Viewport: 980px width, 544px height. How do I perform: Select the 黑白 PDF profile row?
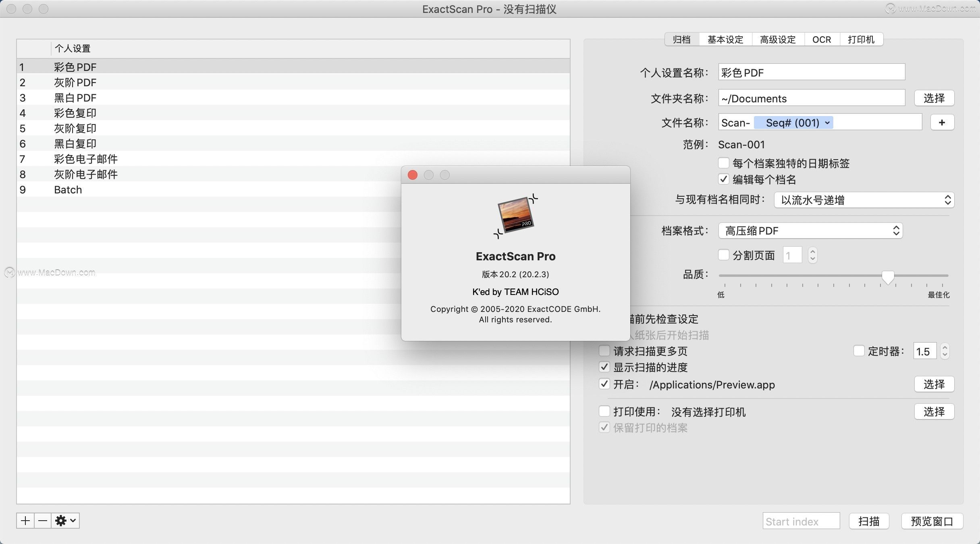pos(293,98)
